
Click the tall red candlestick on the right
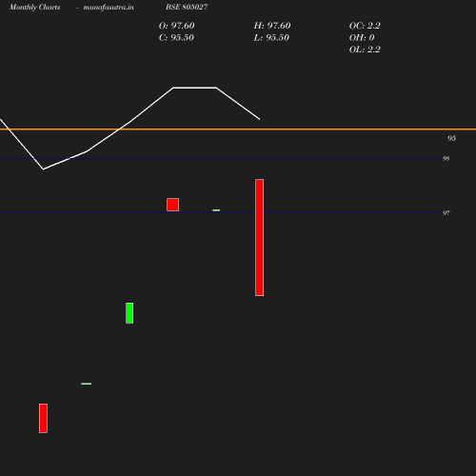259,237
